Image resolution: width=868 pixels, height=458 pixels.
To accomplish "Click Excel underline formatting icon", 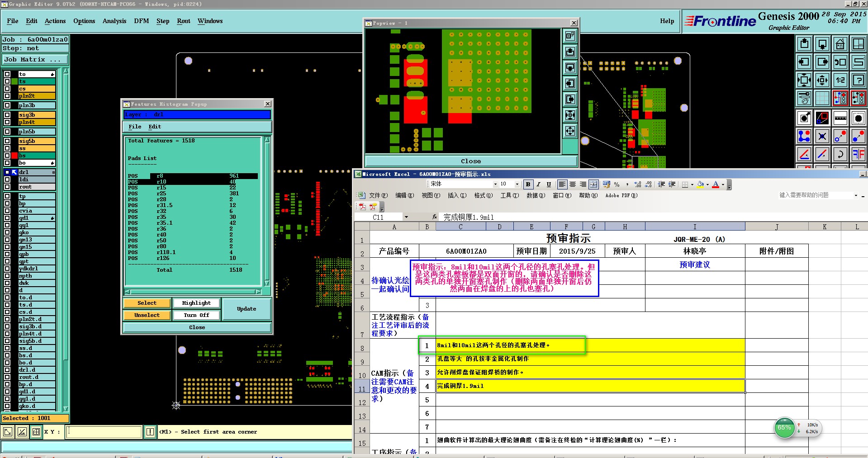I will tap(549, 184).
